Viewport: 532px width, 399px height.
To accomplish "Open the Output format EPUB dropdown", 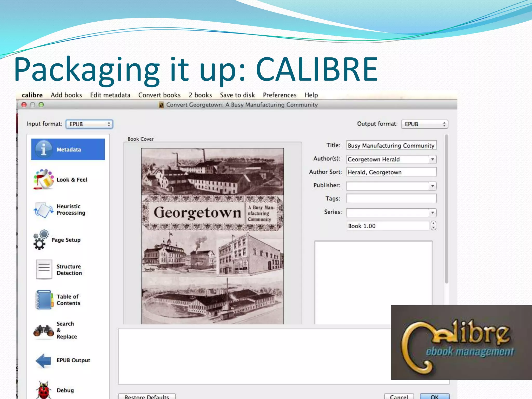I will point(425,124).
